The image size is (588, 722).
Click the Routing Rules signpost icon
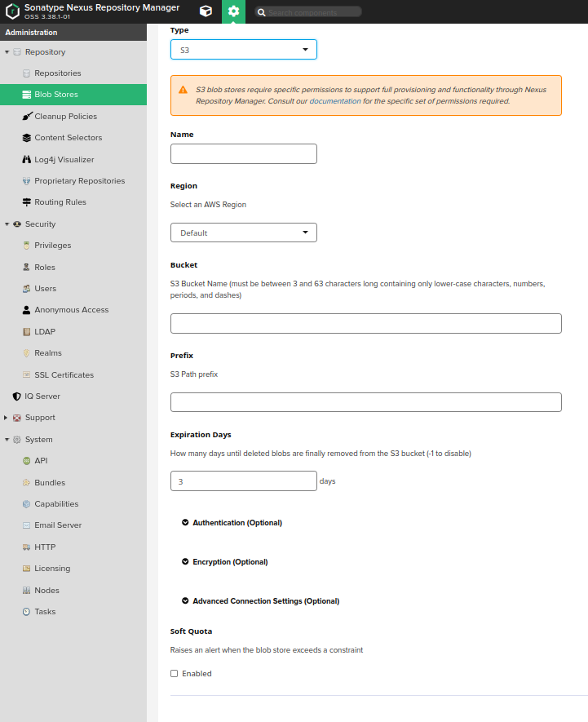[27, 202]
